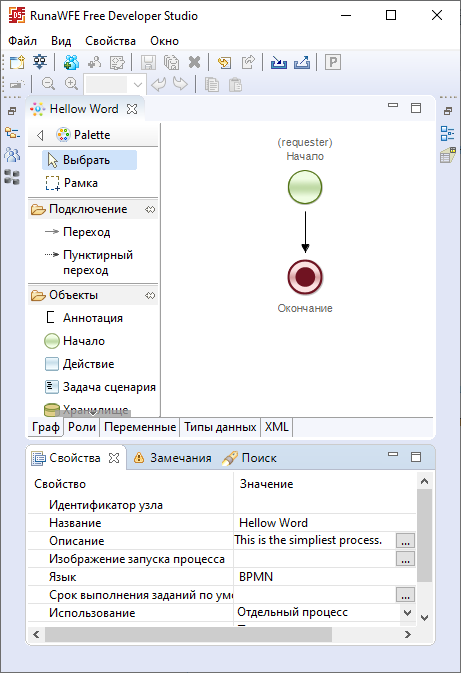Viewport: 461px width, 673px height.
Task: Click the Описание ellipsis edit button
Action: [405, 541]
